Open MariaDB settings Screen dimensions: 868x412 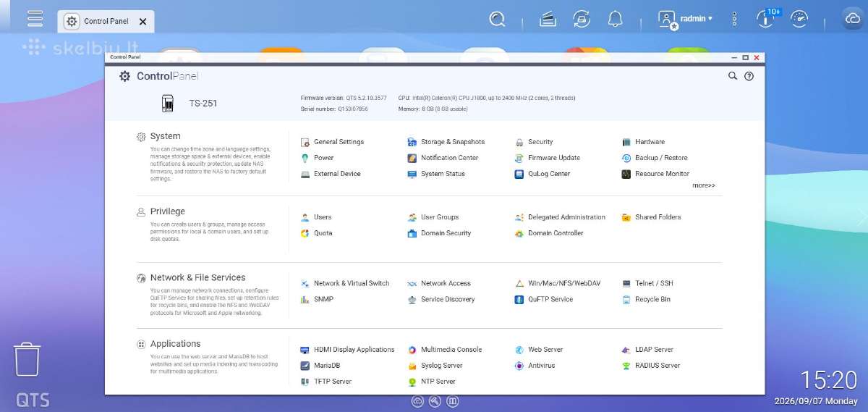click(x=320, y=366)
